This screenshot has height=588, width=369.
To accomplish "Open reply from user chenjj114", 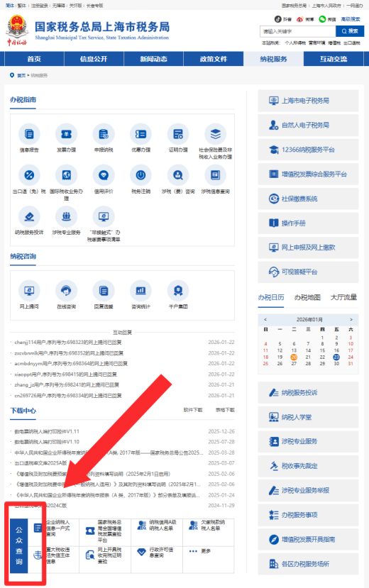I will click(x=68, y=343).
